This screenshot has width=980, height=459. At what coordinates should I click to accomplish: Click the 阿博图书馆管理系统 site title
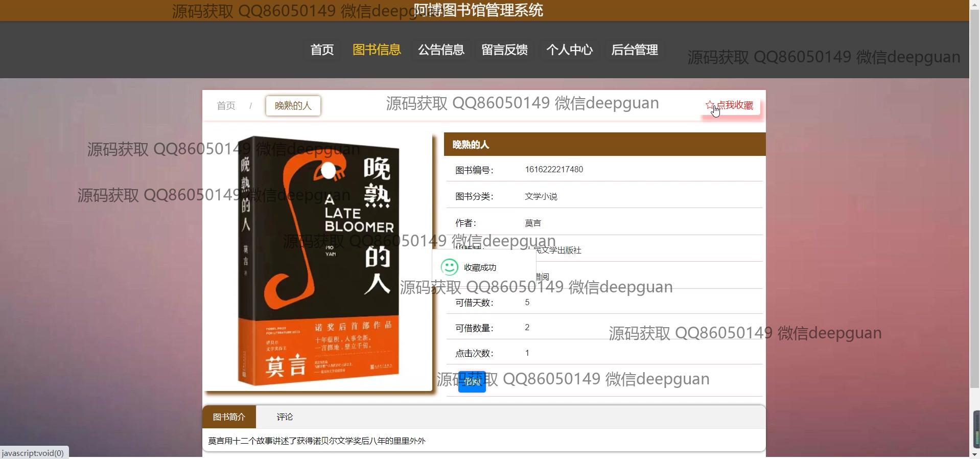[478, 10]
